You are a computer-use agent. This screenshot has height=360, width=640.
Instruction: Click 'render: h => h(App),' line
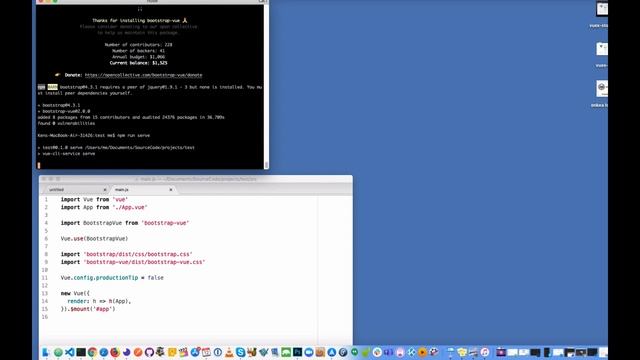pyautogui.click(x=99, y=301)
